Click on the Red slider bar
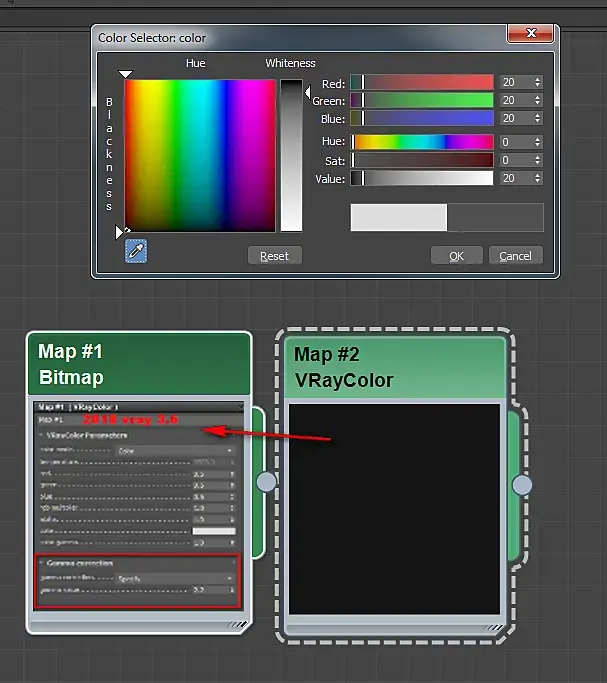Image resolution: width=607 pixels, height=683 pixels. pyautogui.click(x=422, y=82)
